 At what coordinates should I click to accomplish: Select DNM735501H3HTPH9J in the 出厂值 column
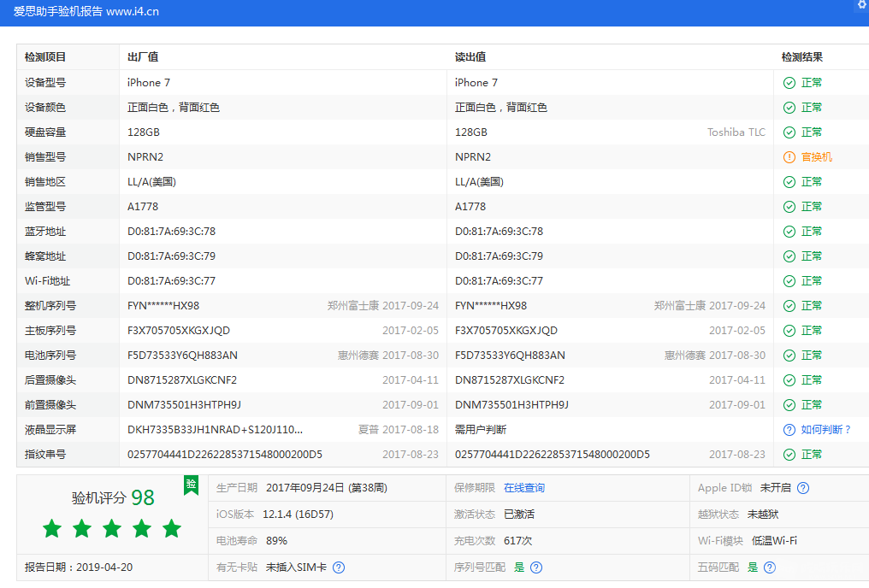(x=184, y=405)
